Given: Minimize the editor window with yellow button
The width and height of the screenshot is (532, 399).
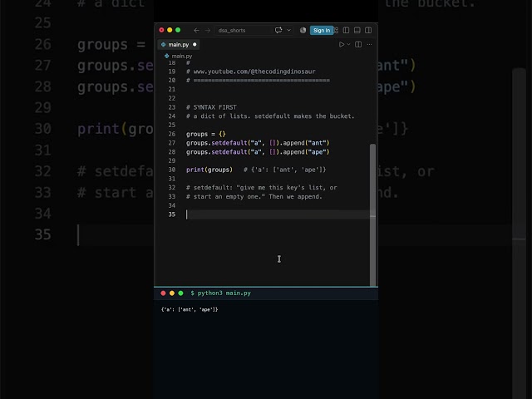Looking at the screenshot, I should coord(170,30).
